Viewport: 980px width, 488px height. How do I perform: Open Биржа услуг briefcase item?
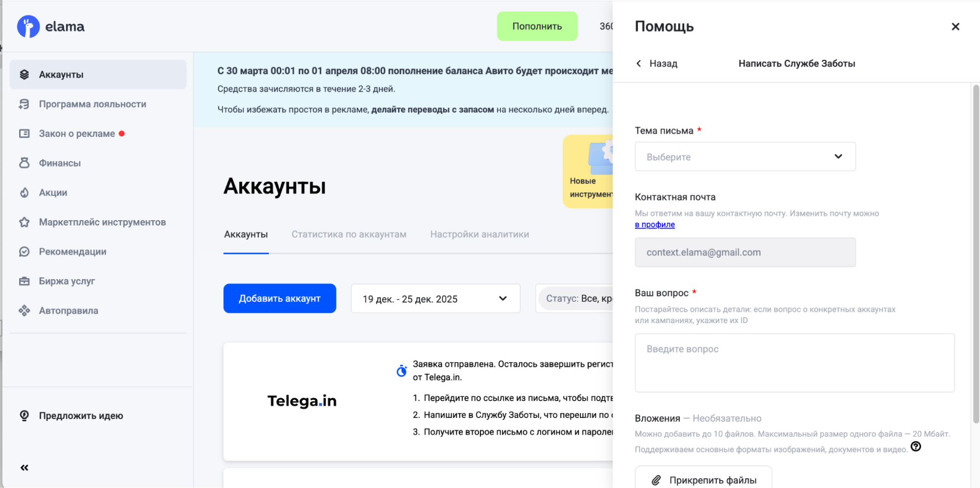pos(25,281)
